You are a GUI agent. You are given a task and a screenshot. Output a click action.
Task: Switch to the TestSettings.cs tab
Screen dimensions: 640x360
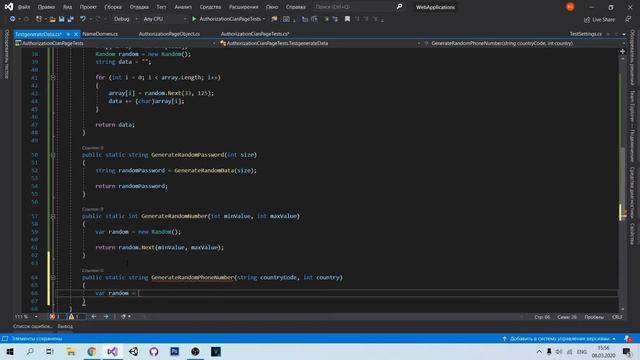pyautogui.click(x=585, y=34)
